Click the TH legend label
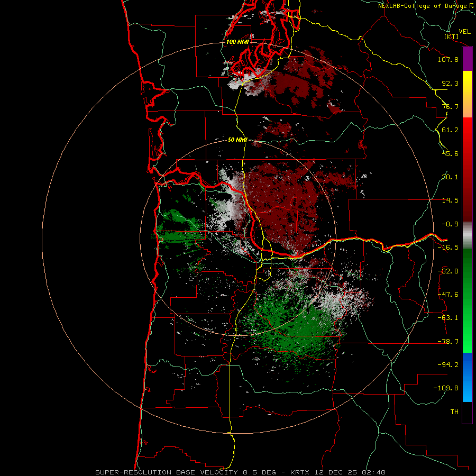This screenshot has width=476, height=476. 454,412
